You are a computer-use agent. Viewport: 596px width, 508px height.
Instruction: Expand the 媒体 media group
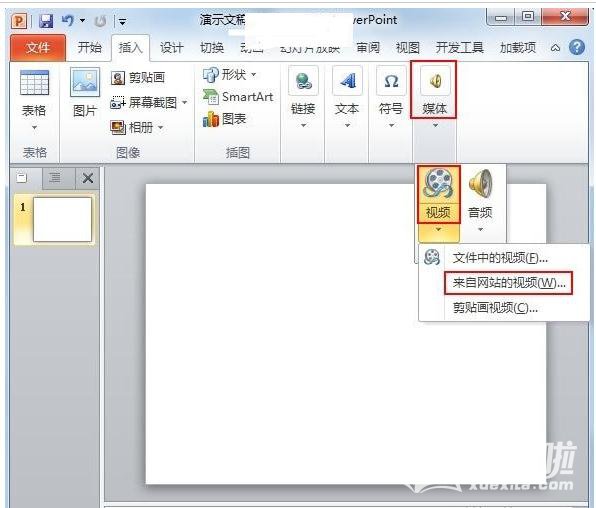pyautogui.click(x=434, y=90)
